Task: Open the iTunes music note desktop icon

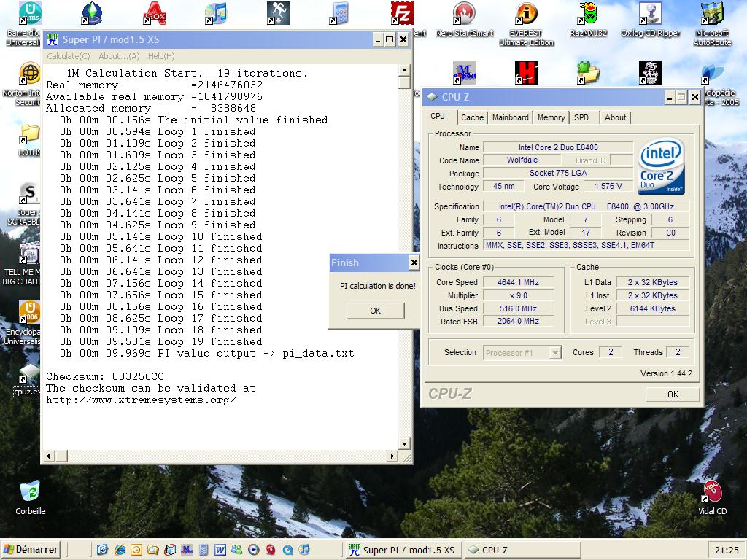Action: click(x=216, y=13)
